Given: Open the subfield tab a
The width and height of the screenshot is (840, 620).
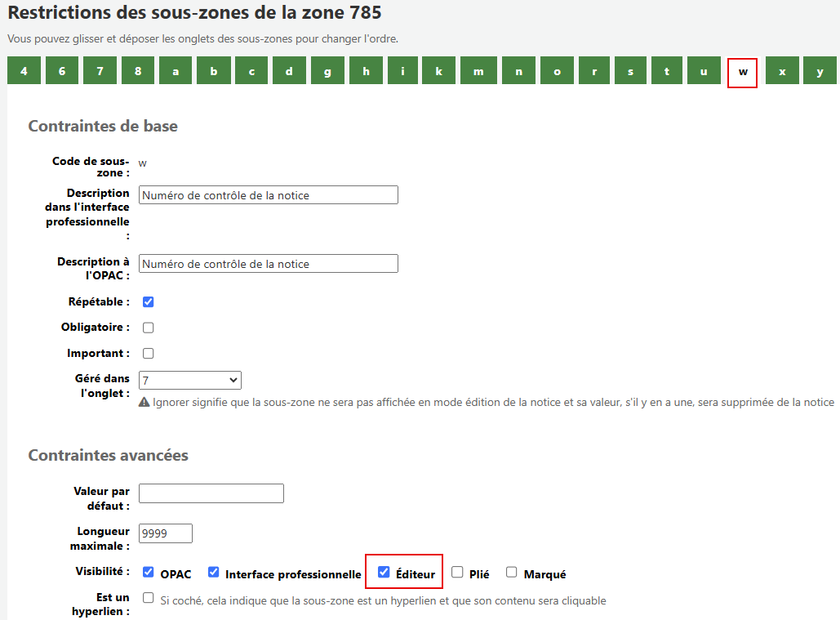Looking at the screenshot, I should [x=176, y=71].
